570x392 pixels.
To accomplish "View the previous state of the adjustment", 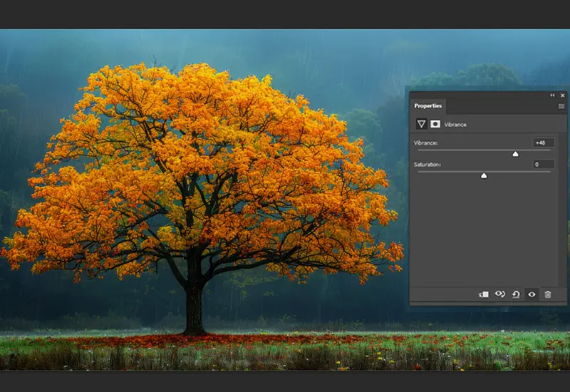I will pyautogui.click(x=499, y=294).
